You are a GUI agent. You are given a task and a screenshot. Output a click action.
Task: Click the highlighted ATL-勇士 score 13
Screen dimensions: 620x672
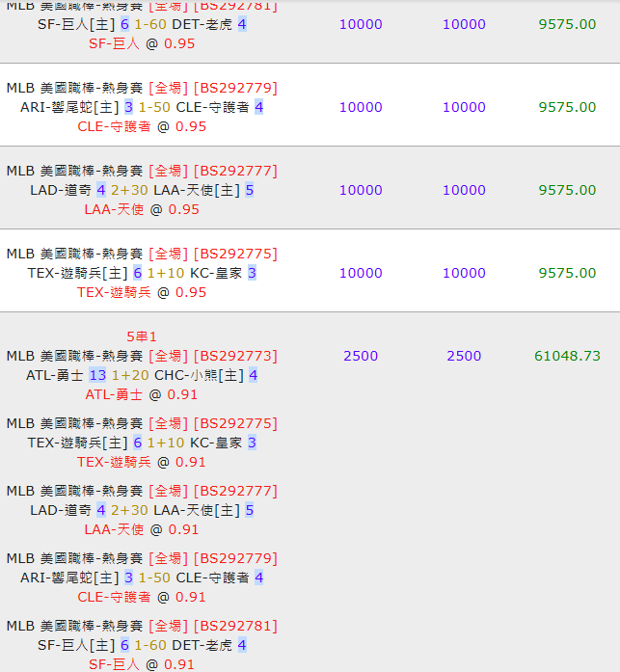[97, 375]
